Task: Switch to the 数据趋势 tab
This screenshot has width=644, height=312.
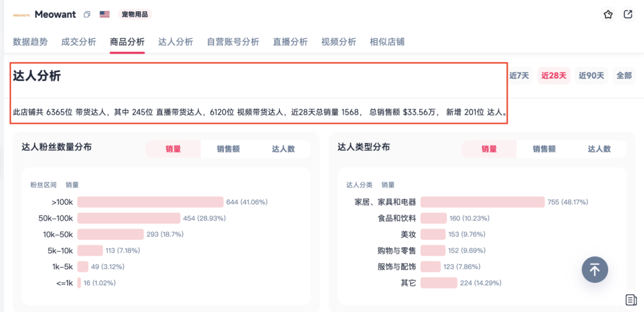Action: click(30, 42)
